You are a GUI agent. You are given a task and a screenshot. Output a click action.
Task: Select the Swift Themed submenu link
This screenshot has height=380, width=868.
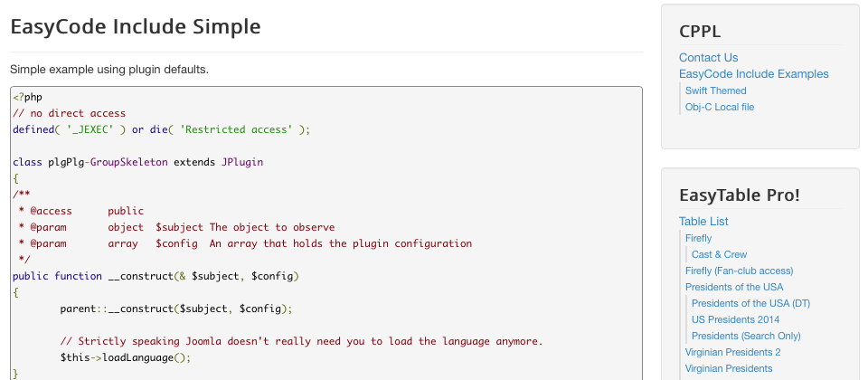tap(715, 90)
